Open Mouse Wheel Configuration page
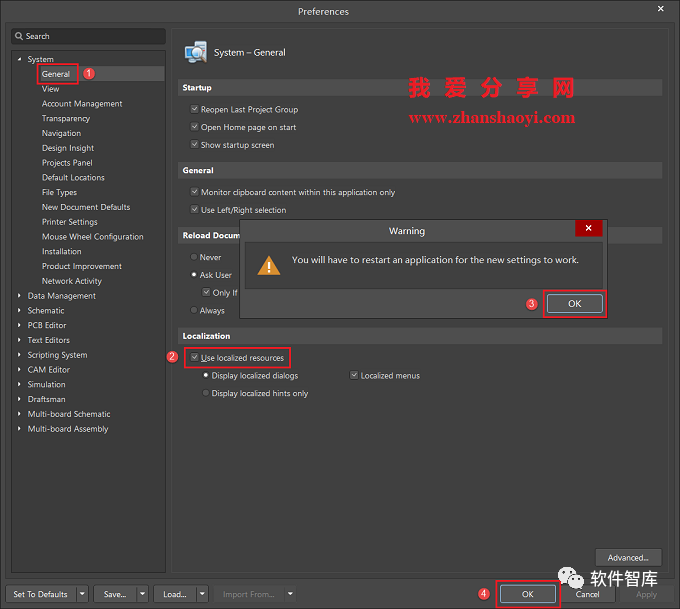Viewport: 680px width, 609px height. click(x=92, y=237)
